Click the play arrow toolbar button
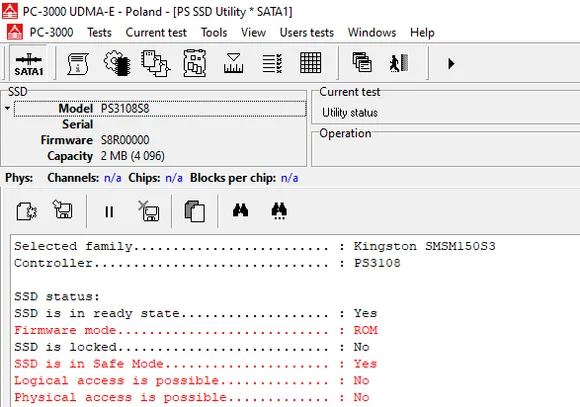This screenshot has width=580, height=407. (451, 63)
